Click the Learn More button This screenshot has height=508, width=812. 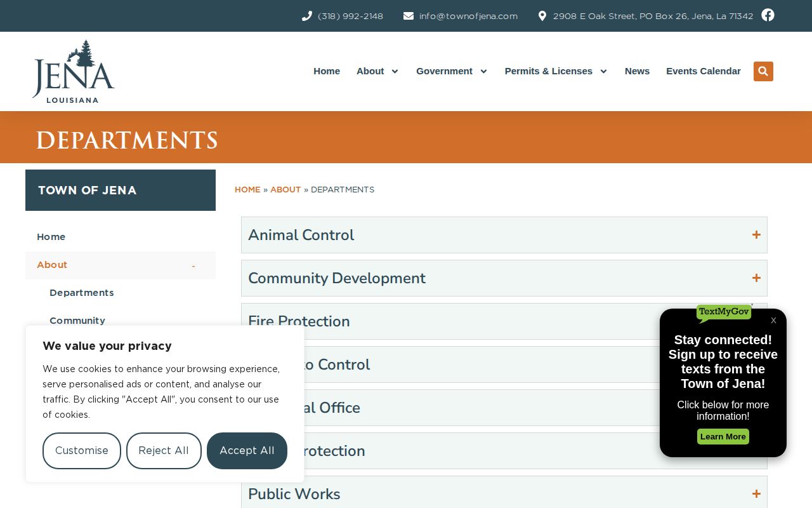723,437
